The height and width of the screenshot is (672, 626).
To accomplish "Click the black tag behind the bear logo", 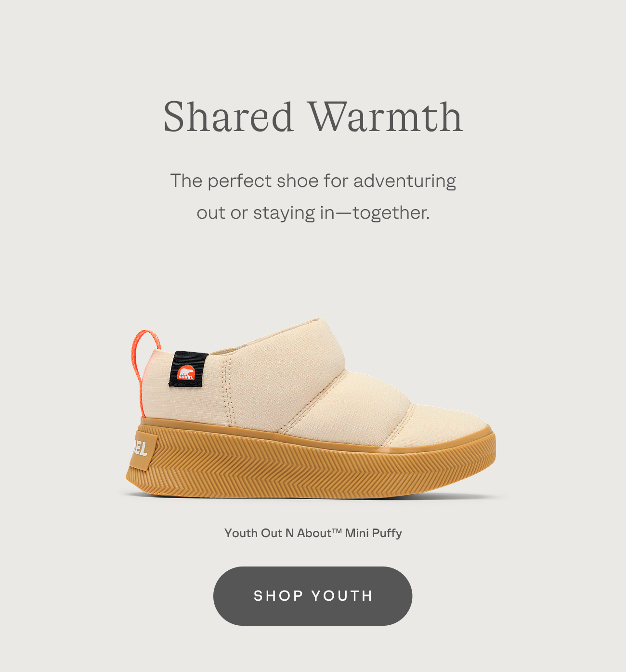I will pyautogui.click(x=188, y=369).
